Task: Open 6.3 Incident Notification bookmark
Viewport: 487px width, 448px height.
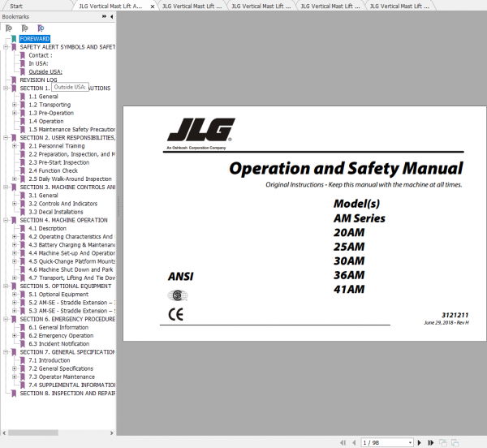Action: point(59,343)
